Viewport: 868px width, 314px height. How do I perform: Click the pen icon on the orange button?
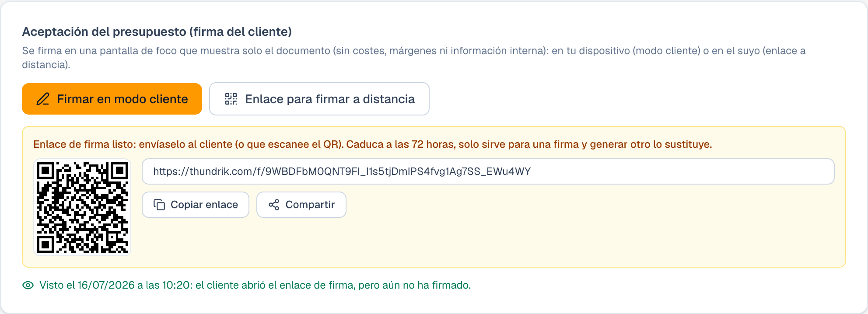(43, 99)
